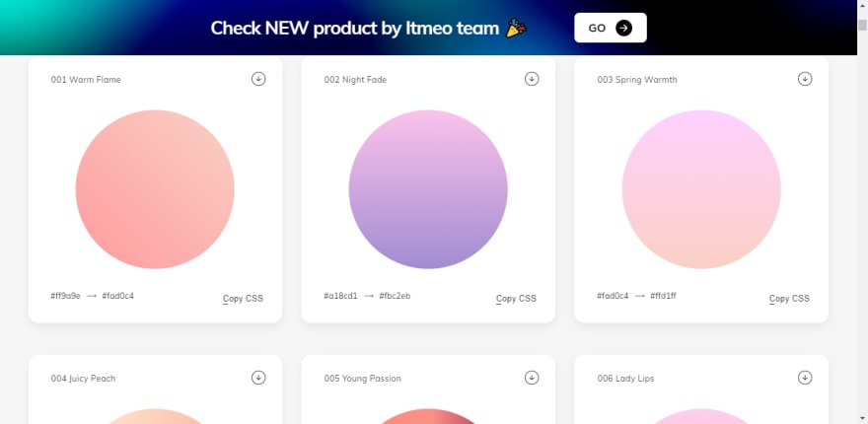Screen dimensions: 868x424
Task: Click the Juicy Peach gradient circle
Action: (x=155, y=416)
